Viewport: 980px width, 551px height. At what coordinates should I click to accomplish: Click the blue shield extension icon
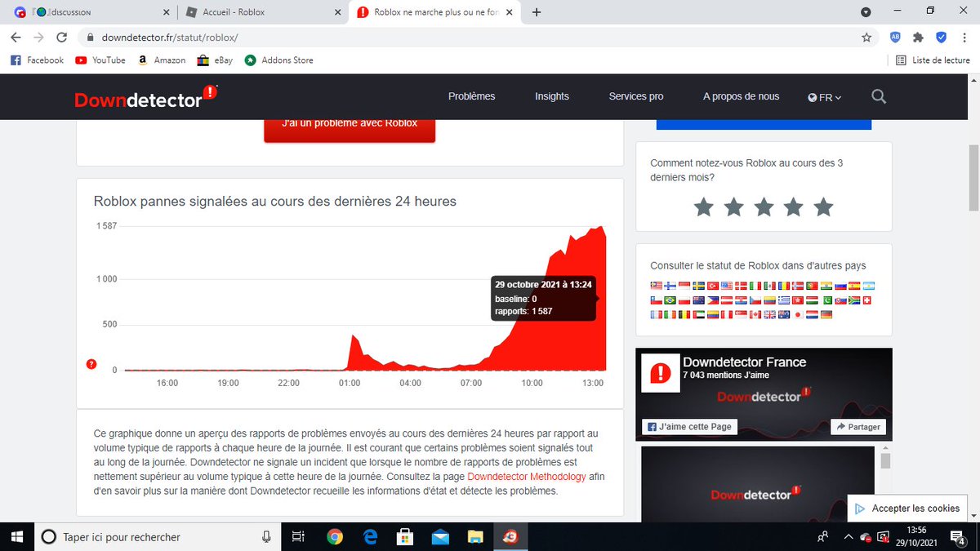(941, 38)
